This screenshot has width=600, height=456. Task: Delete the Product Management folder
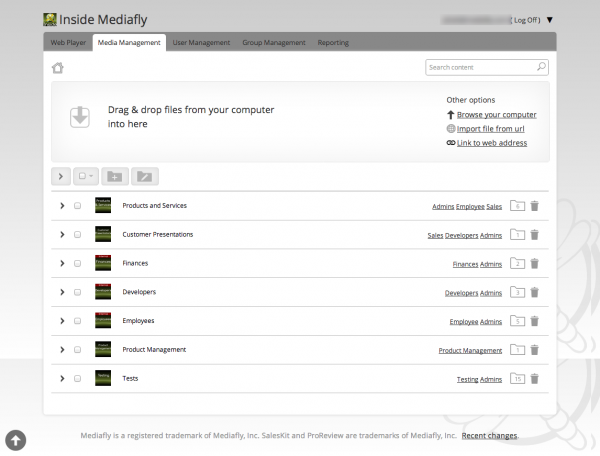[x=535, y=350]
